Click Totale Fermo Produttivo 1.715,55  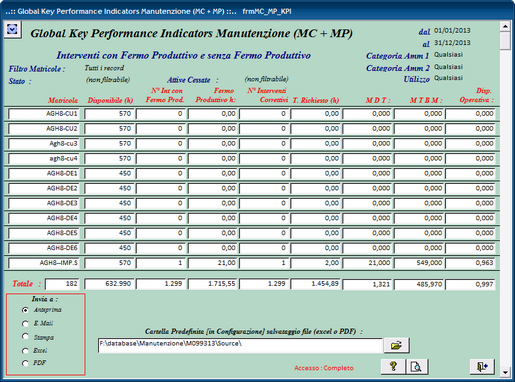coord(212,284)
